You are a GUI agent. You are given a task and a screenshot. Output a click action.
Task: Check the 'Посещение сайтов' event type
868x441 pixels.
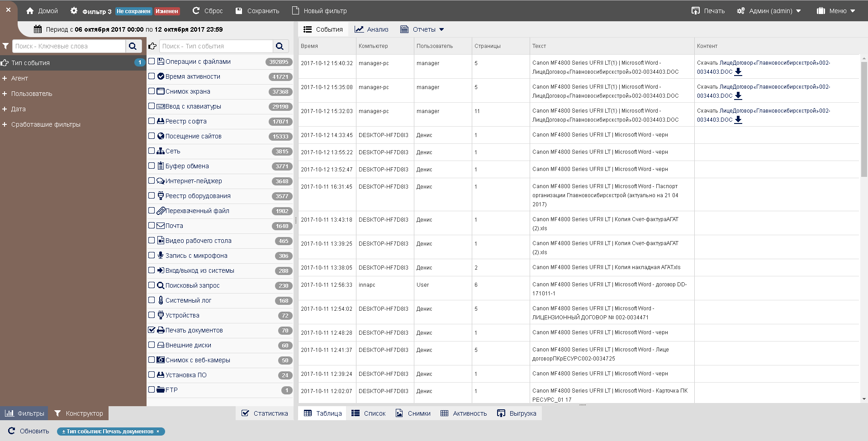coord(152,136)
